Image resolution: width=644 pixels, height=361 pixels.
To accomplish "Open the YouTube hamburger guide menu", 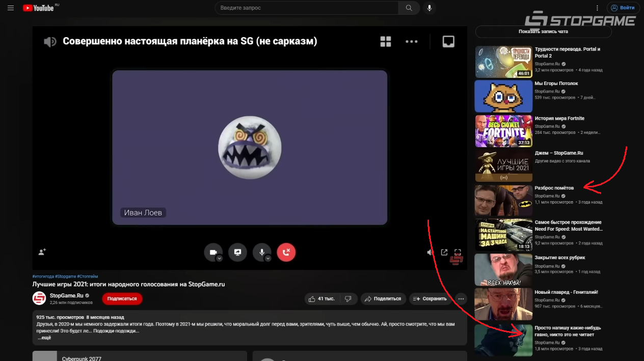I will point(11,8).
